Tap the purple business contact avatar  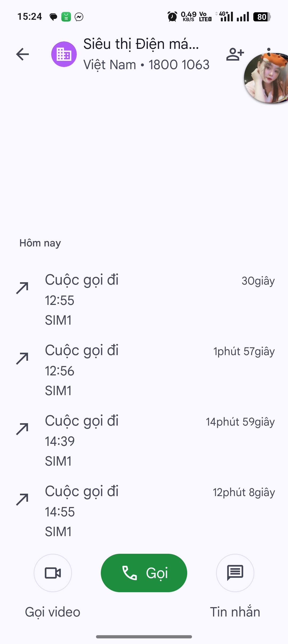[64, 54]
